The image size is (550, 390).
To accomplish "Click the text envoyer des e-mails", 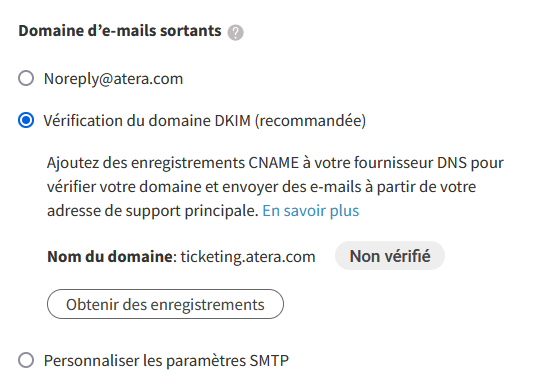I will (292, 187).
